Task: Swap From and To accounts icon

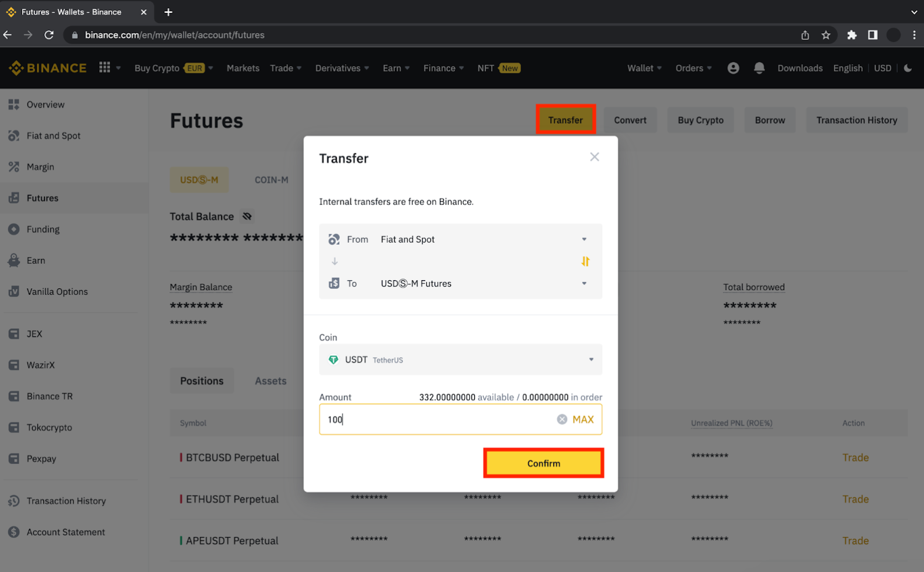Action: [x=585, y=261]
